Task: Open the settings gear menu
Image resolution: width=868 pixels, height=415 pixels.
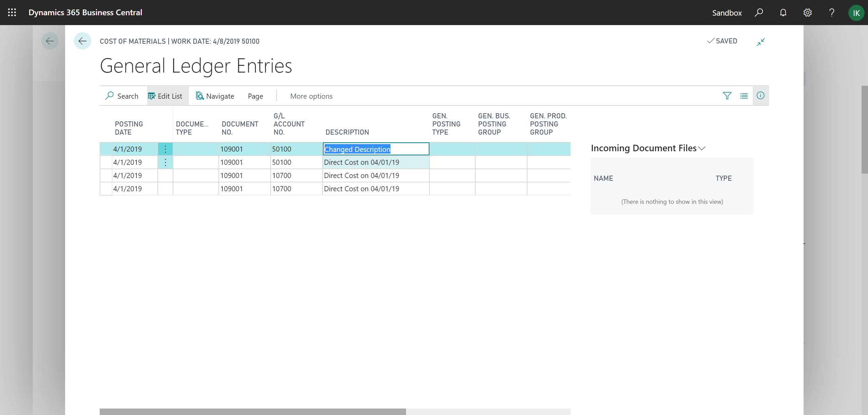Action: tap(807, 13)
